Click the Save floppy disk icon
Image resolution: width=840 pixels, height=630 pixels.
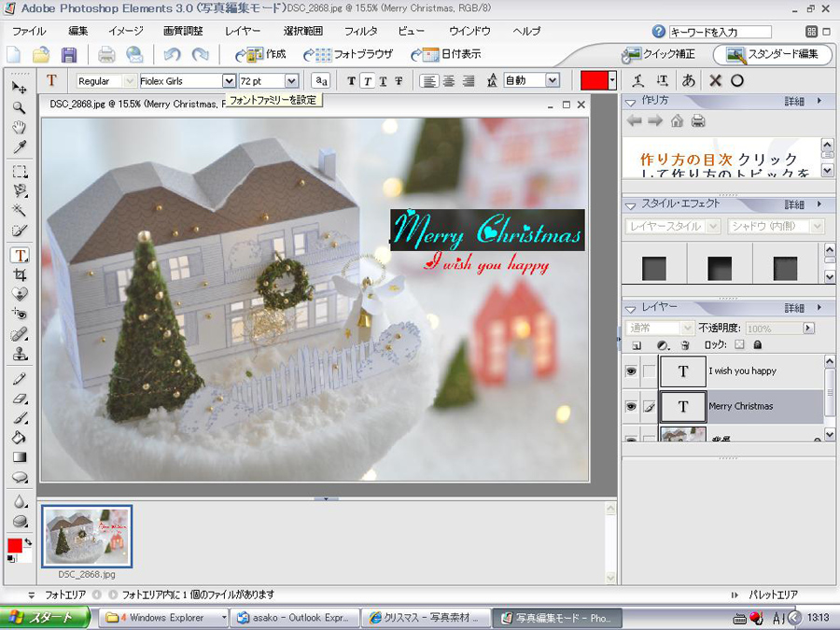coord(69,55)
